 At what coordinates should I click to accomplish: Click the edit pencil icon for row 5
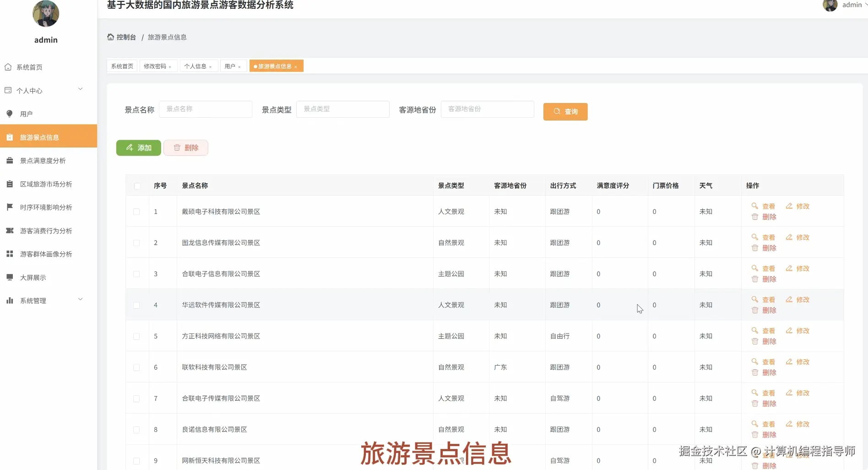coord(789,330)
